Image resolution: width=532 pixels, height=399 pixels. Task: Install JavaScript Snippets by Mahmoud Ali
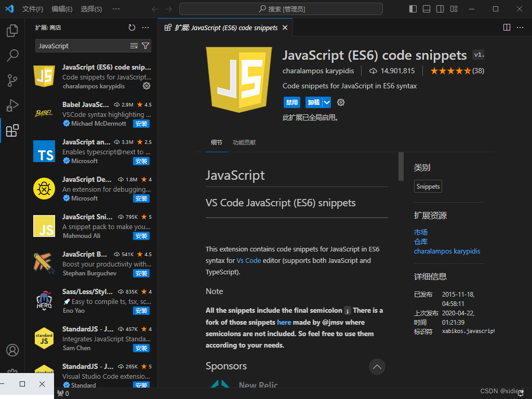[x=141, y=236]
